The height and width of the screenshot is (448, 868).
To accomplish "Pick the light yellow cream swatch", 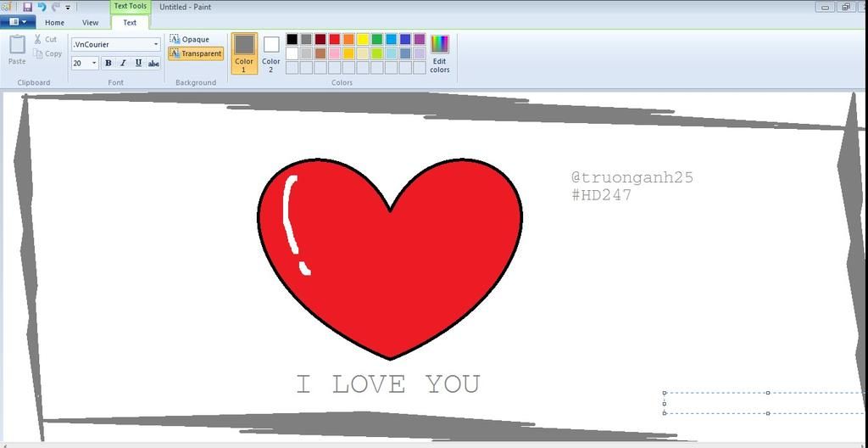I will tap(363, 53).
